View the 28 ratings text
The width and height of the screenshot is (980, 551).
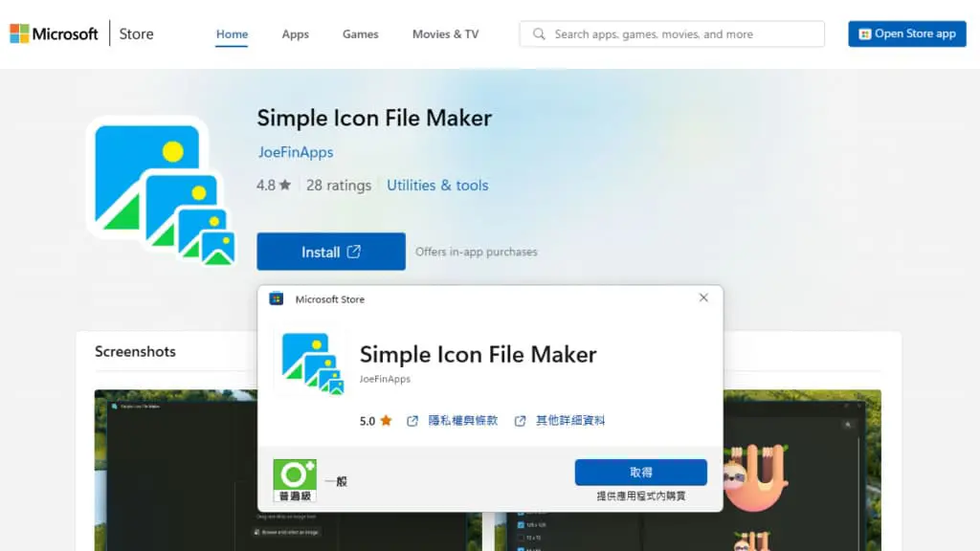click(x=338, y=185)
